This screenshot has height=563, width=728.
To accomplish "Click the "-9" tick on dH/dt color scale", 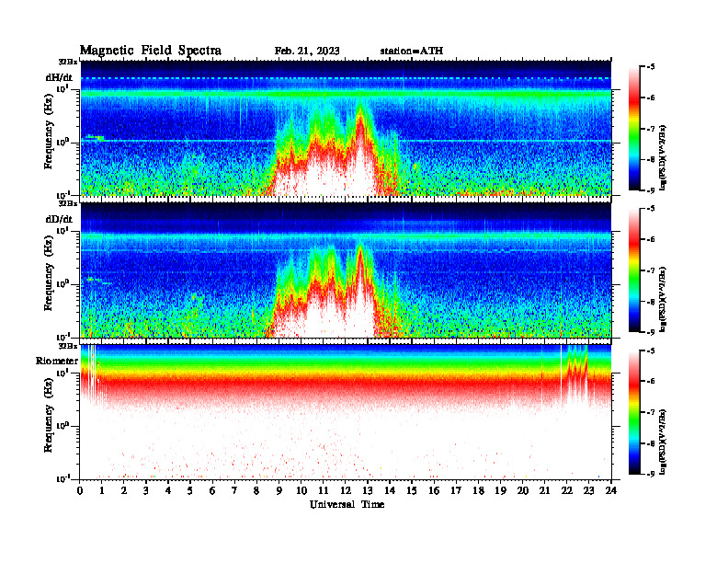I will pyautogui.click(x=651, y=190).
